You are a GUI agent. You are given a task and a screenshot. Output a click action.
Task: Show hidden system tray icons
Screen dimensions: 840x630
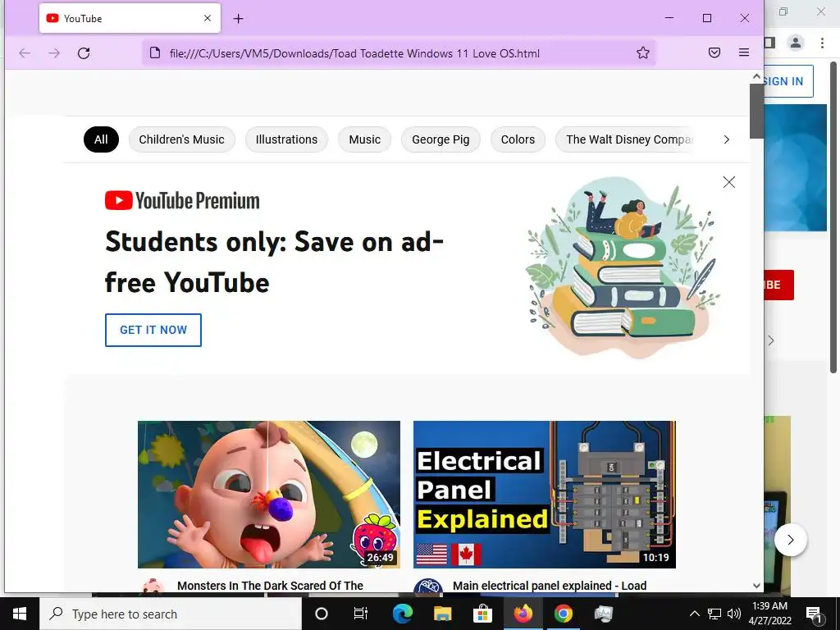tap(694, 614)
